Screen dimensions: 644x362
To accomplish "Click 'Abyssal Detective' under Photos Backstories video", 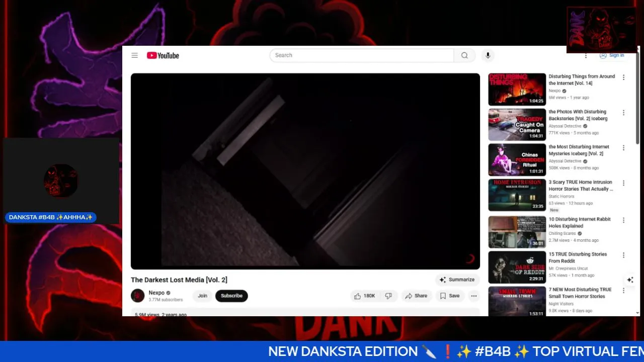I will (565, 126).
